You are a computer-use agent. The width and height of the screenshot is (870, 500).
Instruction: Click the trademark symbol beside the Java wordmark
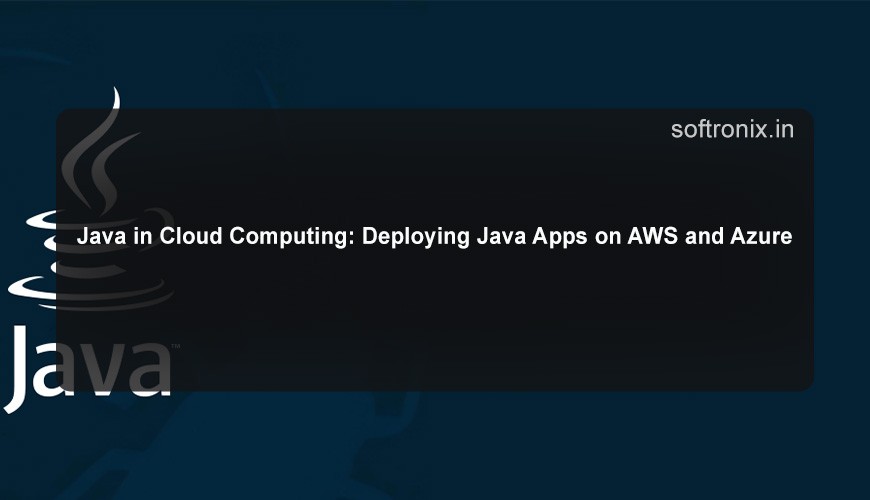pos(176,347)
